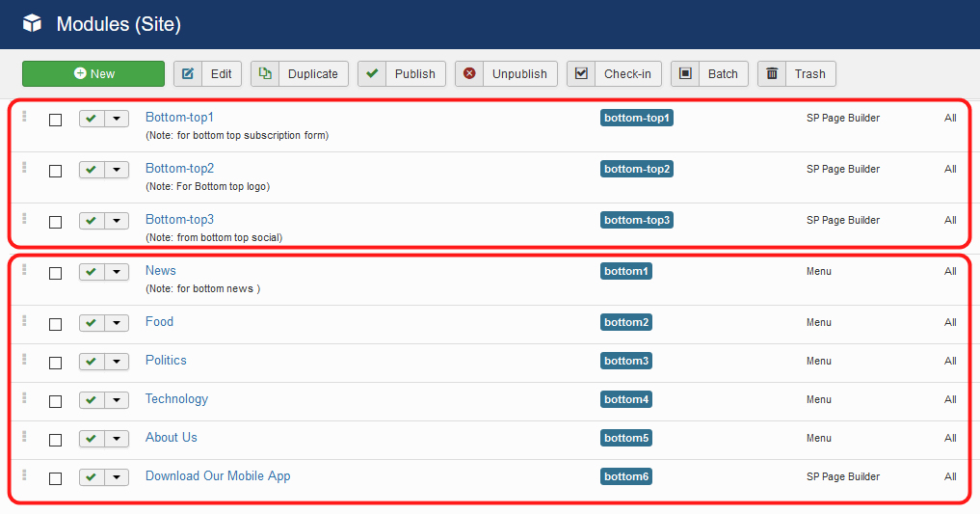Open the Batch processing icon

click(x=685, y=74)
